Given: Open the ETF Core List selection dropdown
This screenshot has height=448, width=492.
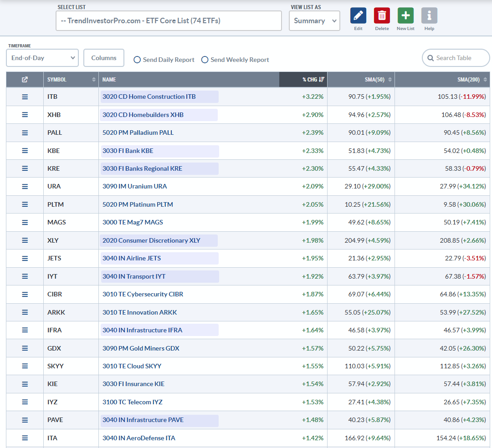Looking at the screenshot, I should coord(169,20).
